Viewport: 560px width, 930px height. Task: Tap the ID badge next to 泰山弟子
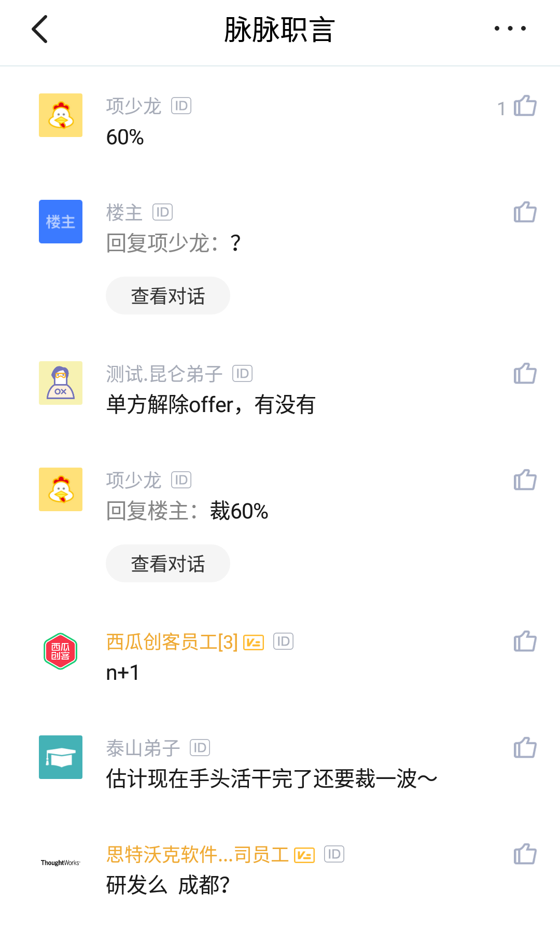pos(200,748)
